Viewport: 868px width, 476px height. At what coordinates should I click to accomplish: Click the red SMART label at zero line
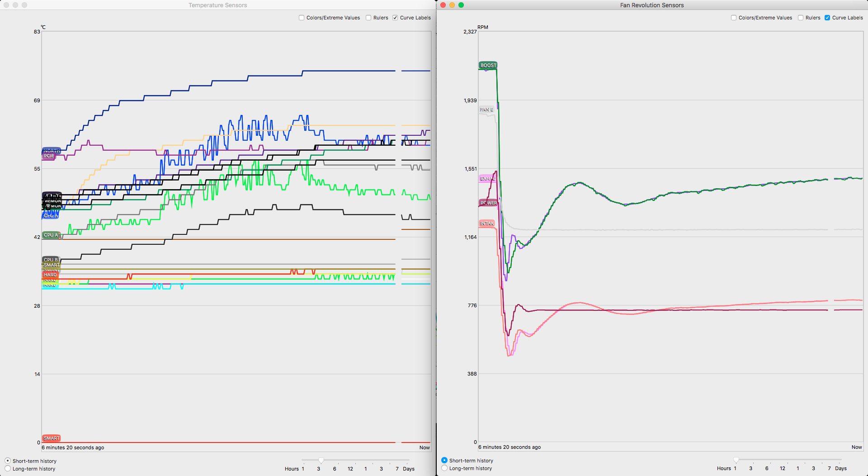pyautogui.click(x=51, y=438)
